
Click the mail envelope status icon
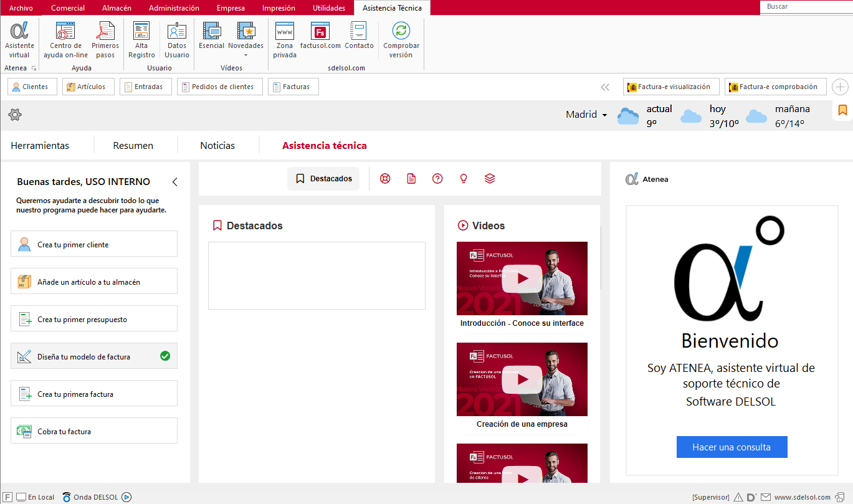765,497
